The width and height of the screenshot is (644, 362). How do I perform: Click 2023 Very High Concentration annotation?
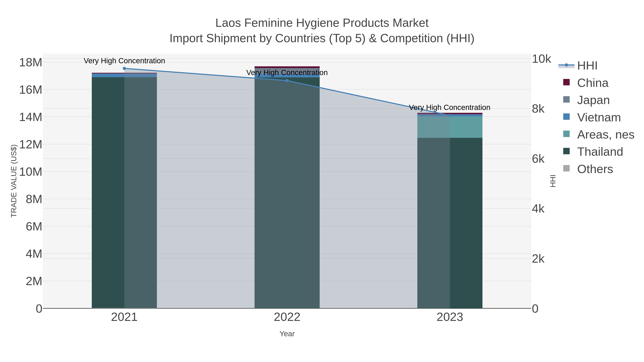coord(450,107)
